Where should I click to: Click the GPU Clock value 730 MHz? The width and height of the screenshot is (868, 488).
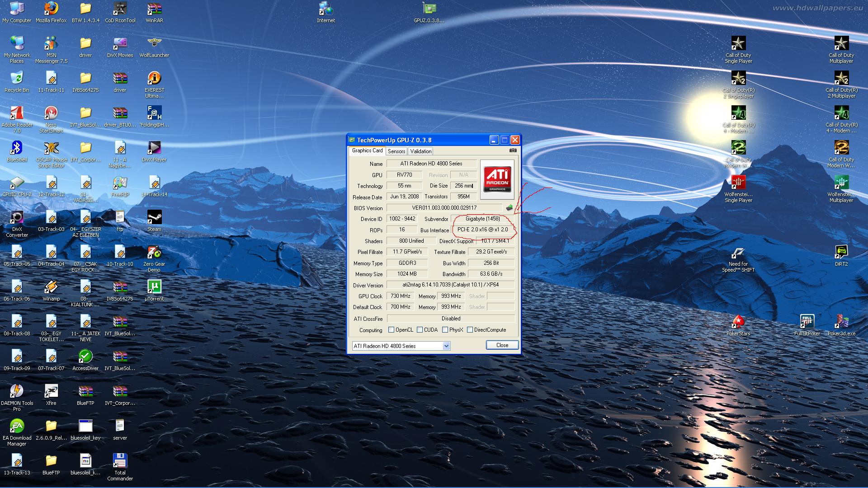click(401, 296)
